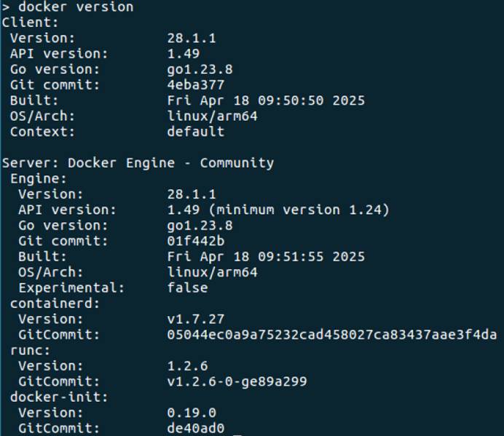Click the containerd version v1.7.27
The image size is (504, 436).
196,319
